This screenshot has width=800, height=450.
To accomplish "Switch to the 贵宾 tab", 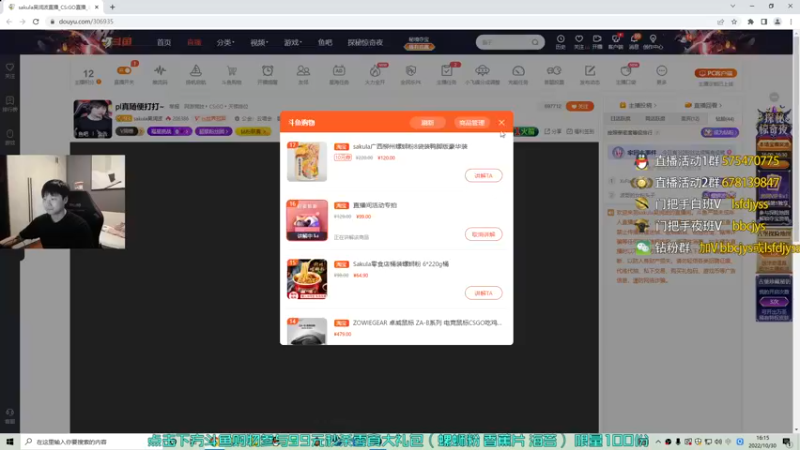I will point(690,118).
